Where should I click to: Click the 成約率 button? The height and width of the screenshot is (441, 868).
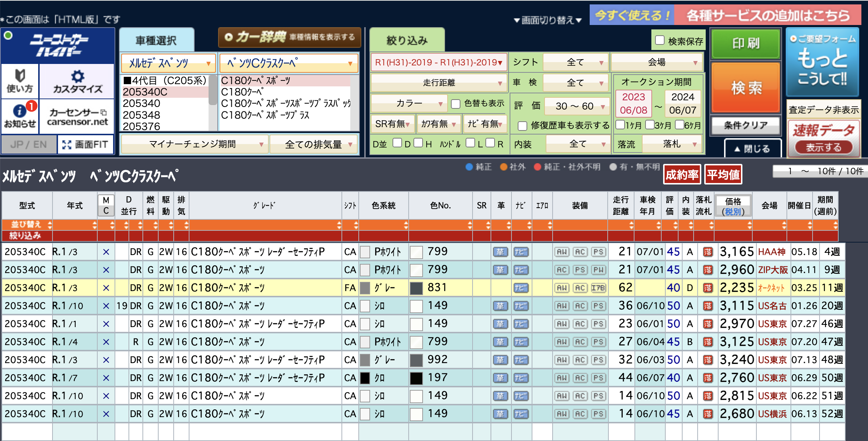pos(682,175)
